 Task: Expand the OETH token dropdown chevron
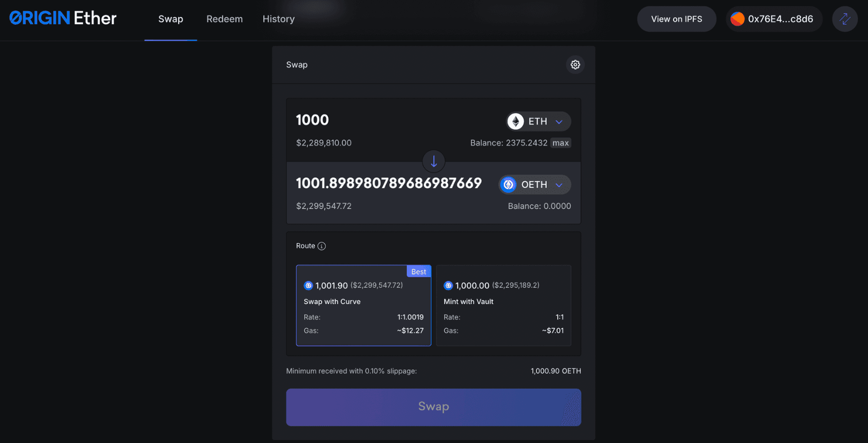559,185
